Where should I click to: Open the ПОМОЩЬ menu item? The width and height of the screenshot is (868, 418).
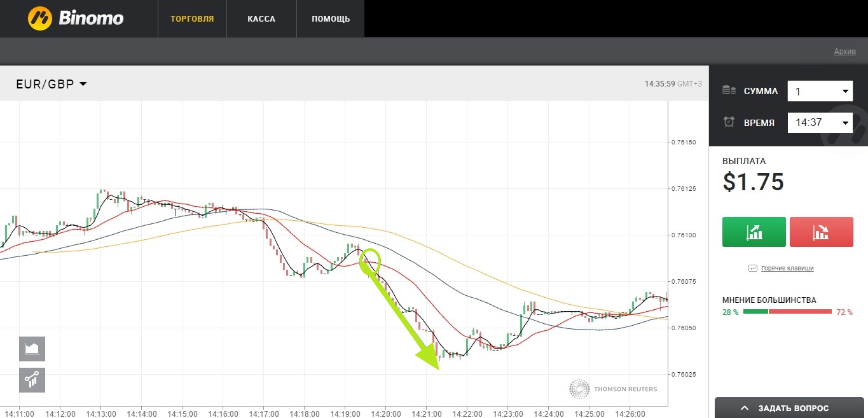coord(331,18)
